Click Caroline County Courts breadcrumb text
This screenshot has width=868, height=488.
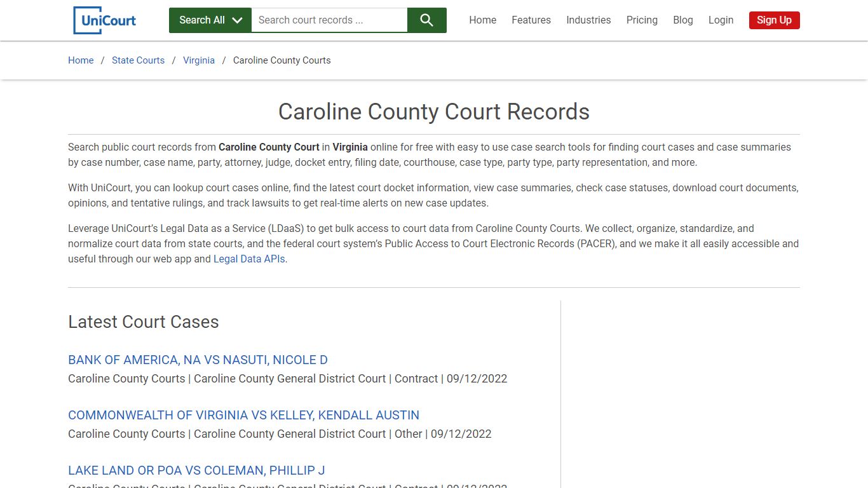(x=282, y=60)
